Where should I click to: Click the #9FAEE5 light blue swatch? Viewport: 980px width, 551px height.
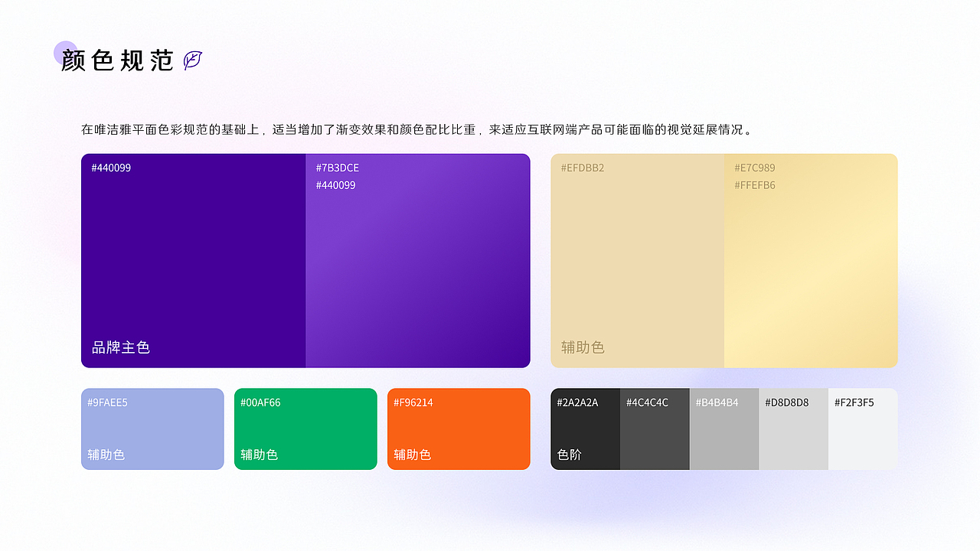[x=152, y=429]
